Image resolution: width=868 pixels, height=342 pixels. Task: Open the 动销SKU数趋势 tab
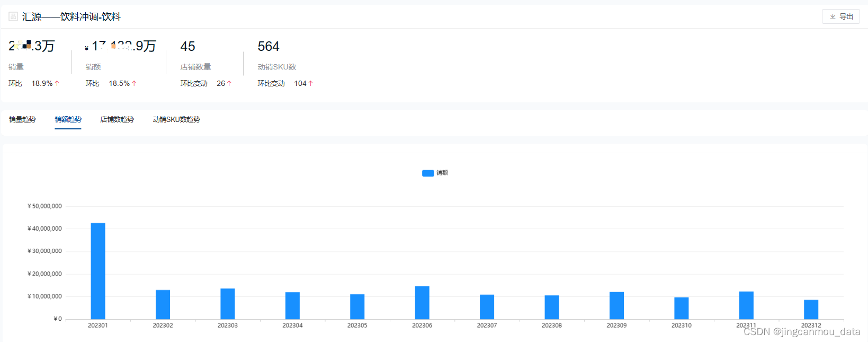[176, 119]
